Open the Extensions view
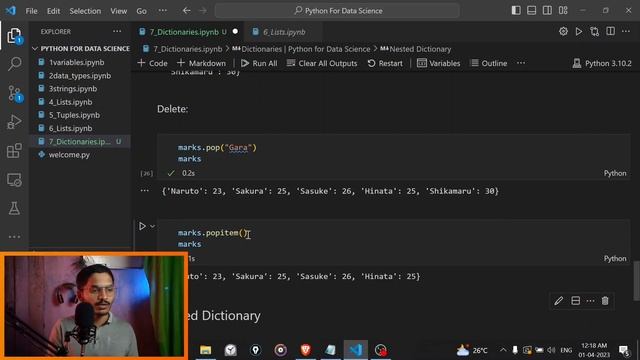 (x=14, y=151)
